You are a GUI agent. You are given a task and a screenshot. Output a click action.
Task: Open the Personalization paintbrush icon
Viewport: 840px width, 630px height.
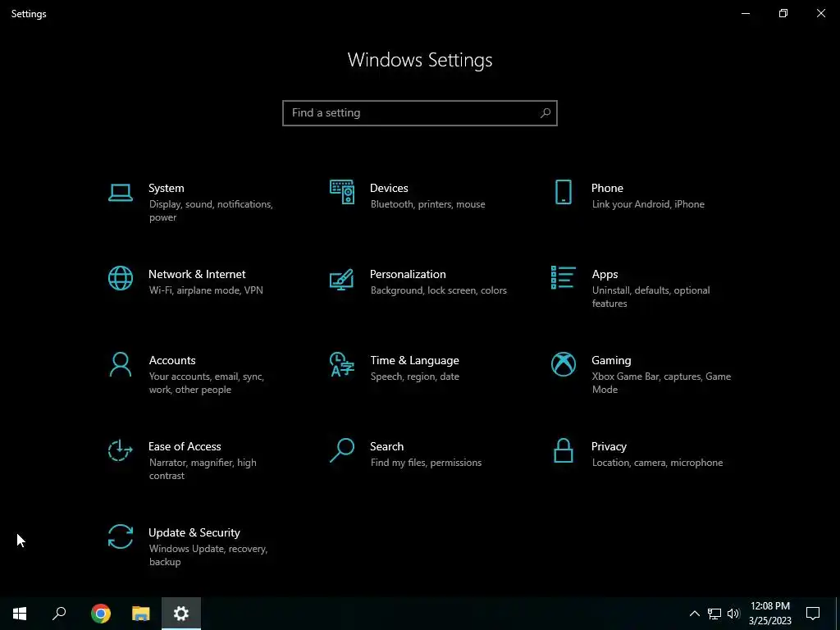point(342,279)
